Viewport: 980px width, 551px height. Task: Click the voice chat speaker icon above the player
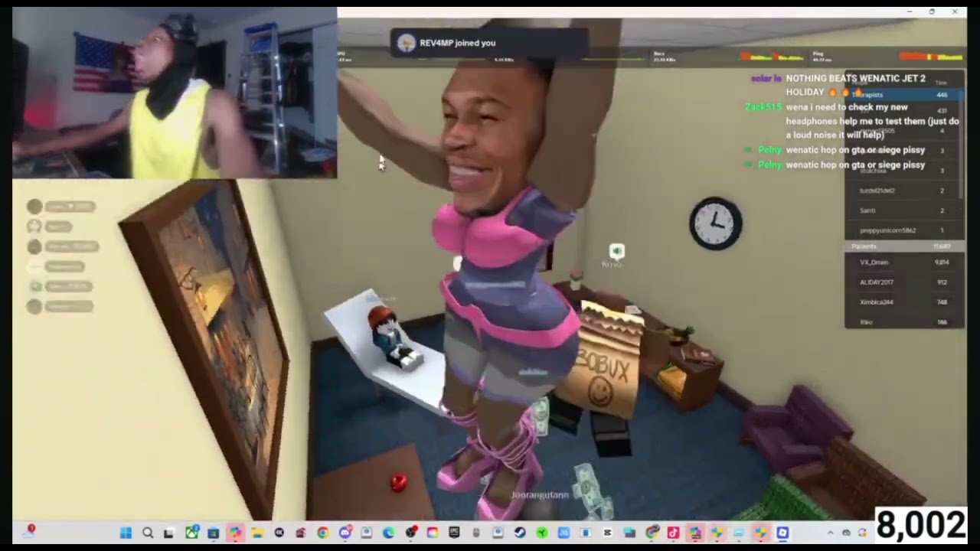(x=617, y=251)
